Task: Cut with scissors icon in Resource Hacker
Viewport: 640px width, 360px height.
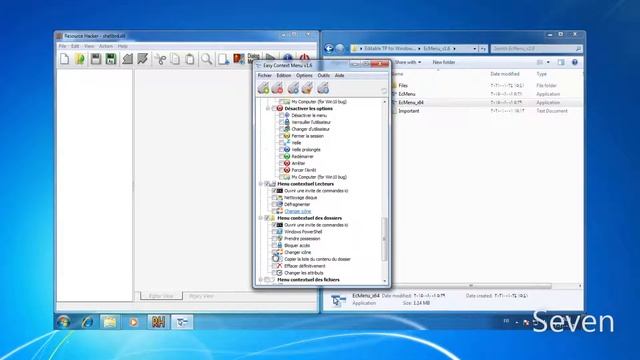Action: 160,59
